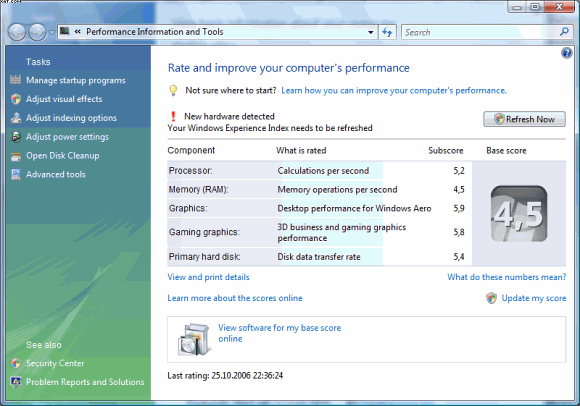Click the search magnifier icon
The image size is (580, 406).
click(564, 32)
